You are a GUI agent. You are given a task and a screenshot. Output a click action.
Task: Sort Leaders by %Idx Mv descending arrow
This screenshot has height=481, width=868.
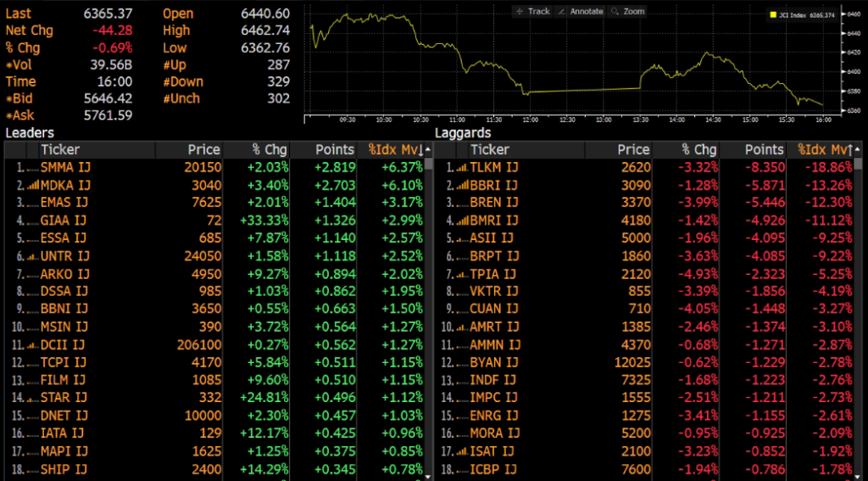coord(420,149)
